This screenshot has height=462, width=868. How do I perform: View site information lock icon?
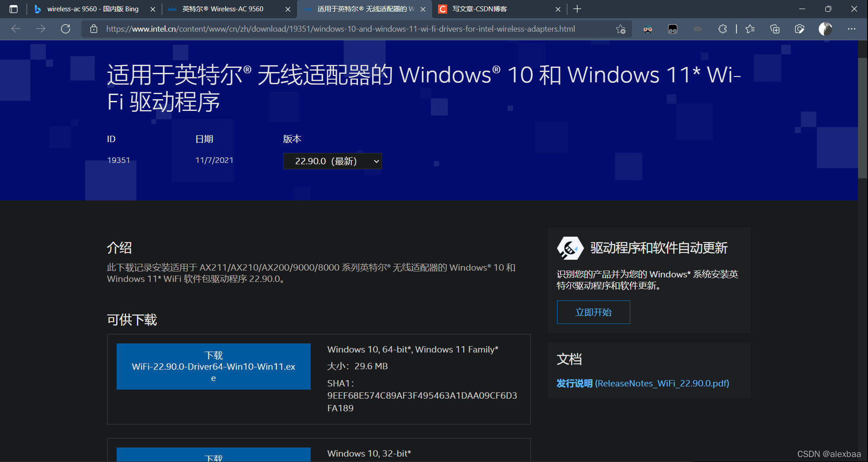pyautogui.click(x=94, y=29)
